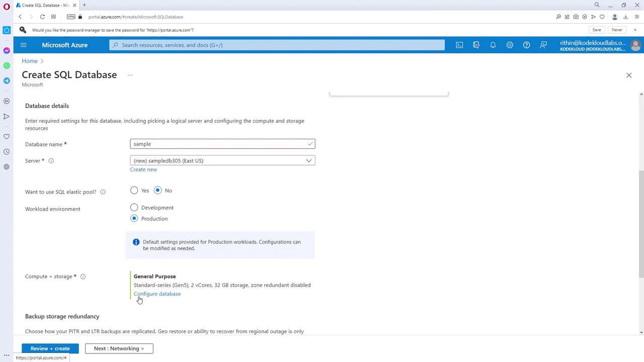Click the Azure search resources box
Image resolution: width=644 pixels, height=362 pixels.
tap(277, 45)
